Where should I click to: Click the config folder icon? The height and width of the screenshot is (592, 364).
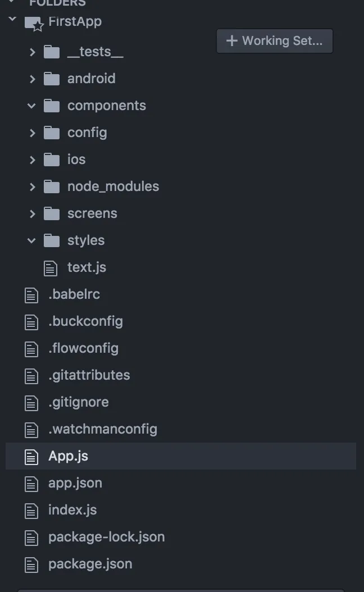pyautogui.click(x=52, y=133)
